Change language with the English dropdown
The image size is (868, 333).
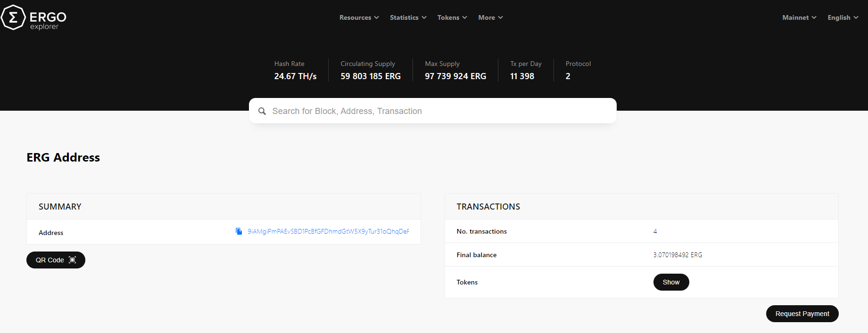click(843, 17)
